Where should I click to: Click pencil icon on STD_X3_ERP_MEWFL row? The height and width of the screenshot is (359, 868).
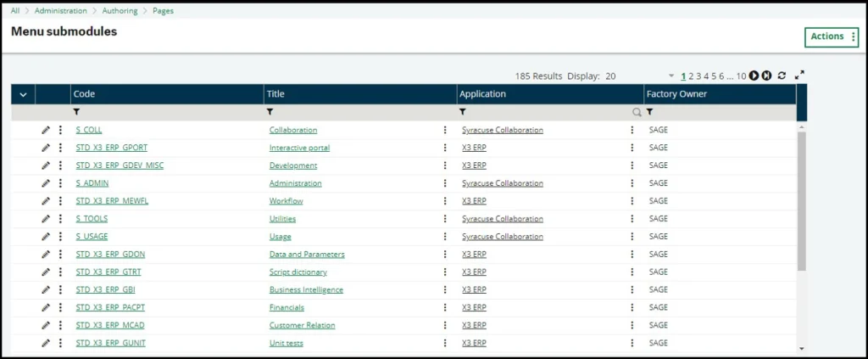click(46, 201)
